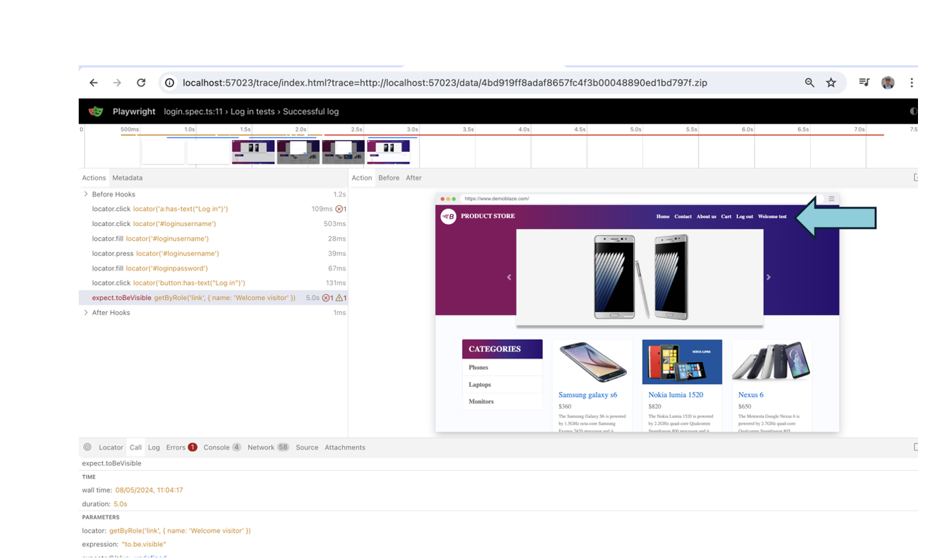Select the failed expect.toBeVisible action
This screenshot has width=938, height=560.
tap(193, 298)
